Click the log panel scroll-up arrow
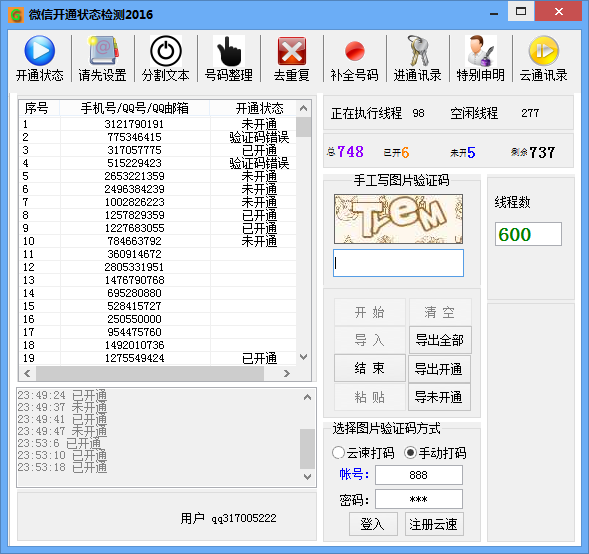 click(307, 397)
